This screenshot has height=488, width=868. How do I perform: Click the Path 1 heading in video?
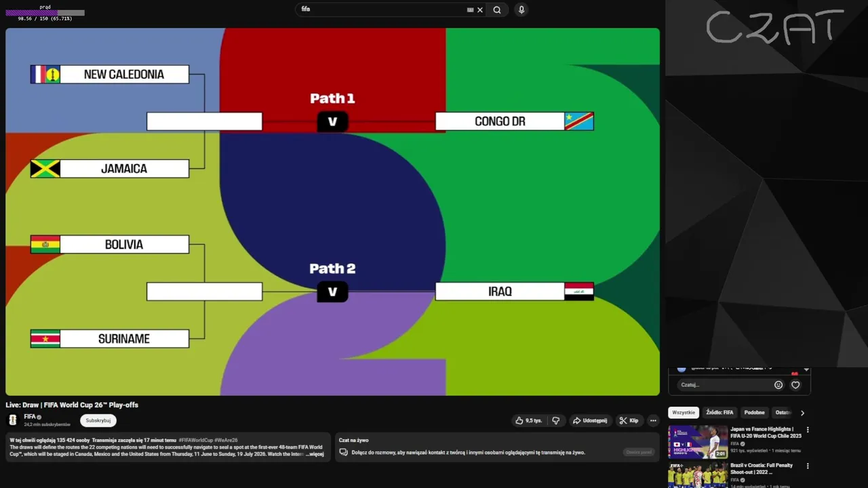[332, 98]
